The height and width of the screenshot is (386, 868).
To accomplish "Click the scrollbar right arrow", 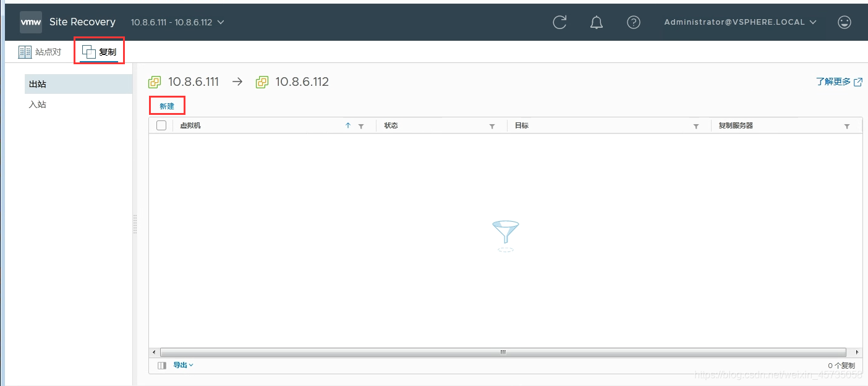I will point(857,352).
